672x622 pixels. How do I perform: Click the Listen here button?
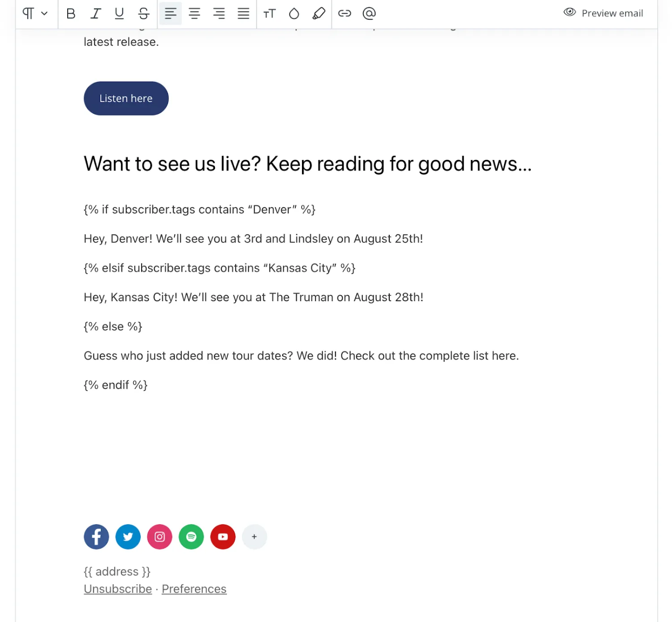pos(126,98)
